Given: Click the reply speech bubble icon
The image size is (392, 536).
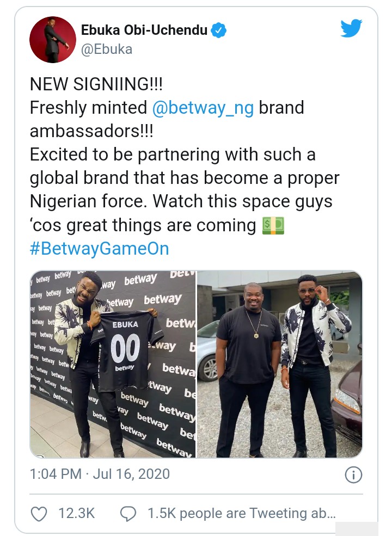Looking at the screenshot, I should pos(127,512).
